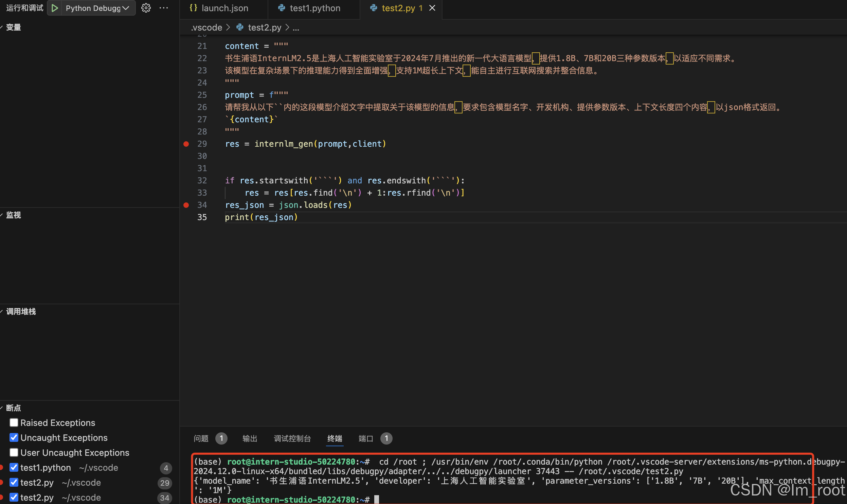
Task: Enable the User Uncaught Exceptions checkbox
Action: tap(14, 452)
